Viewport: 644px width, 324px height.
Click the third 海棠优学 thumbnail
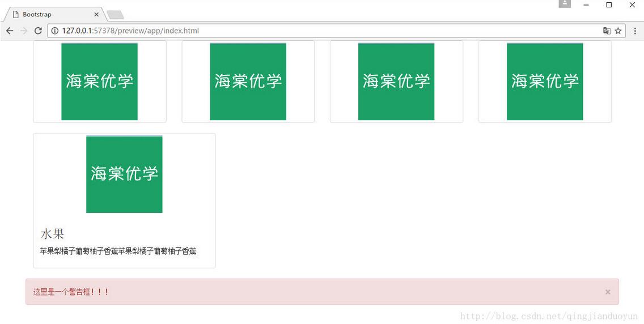(x=396, y=82)
